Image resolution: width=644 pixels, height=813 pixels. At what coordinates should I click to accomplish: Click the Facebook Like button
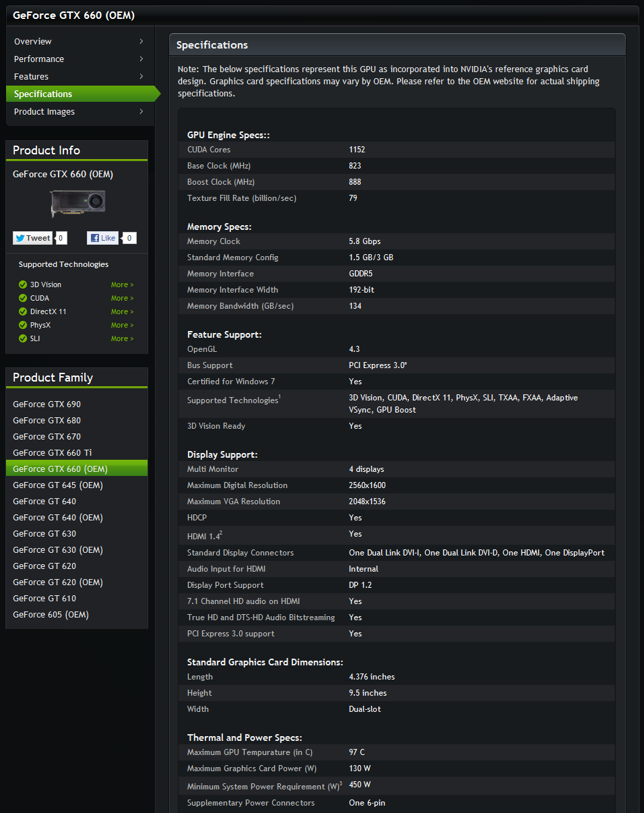[x=102, y=238]
